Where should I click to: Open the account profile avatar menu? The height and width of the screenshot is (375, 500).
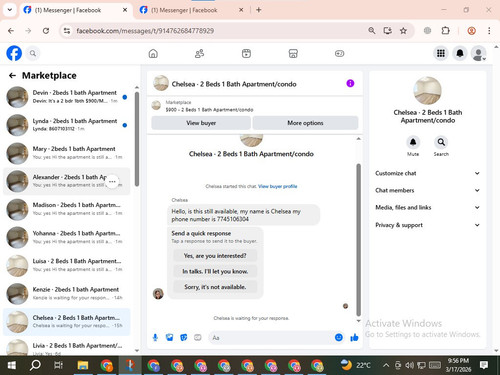(x=479, y=53)
